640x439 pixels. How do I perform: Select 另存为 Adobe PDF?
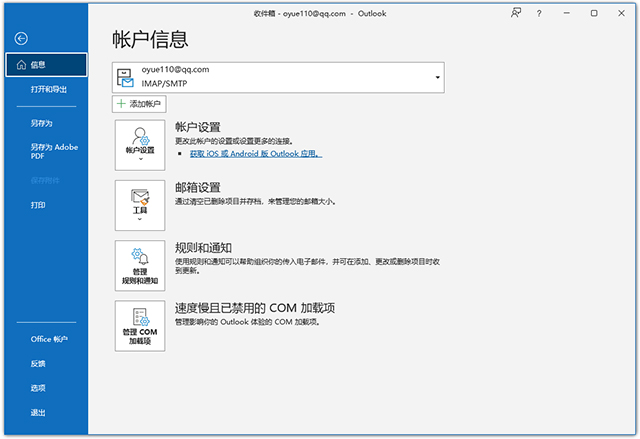[54, 151]
